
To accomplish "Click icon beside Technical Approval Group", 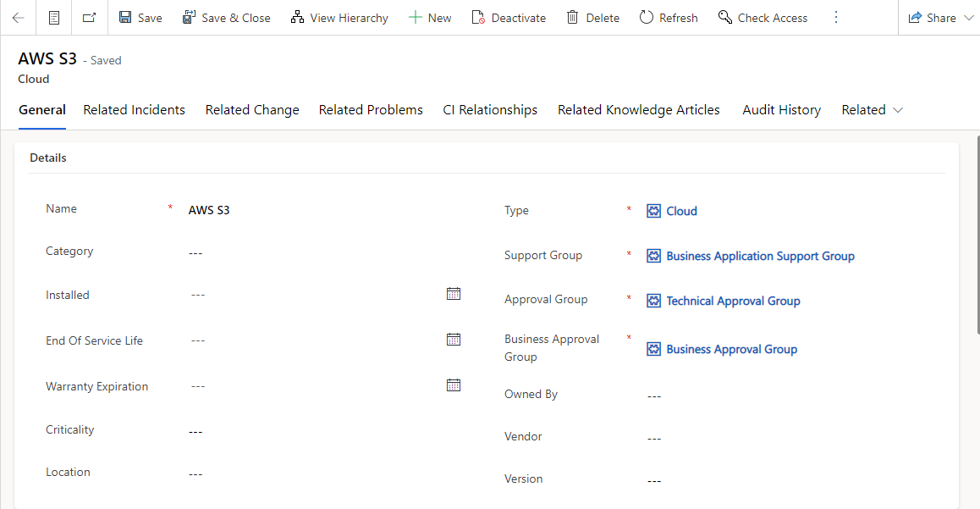I will pyautogui.click(x=653, y=302).
